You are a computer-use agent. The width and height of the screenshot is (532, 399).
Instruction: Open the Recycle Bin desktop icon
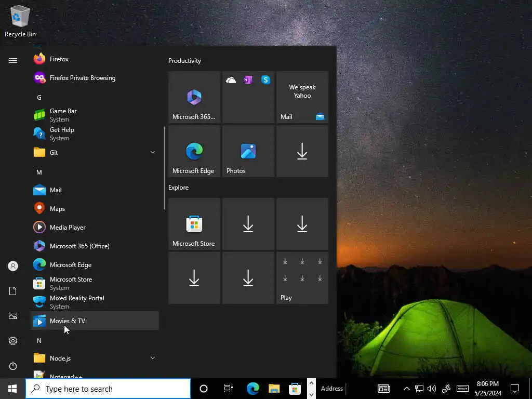pos(20,21)
